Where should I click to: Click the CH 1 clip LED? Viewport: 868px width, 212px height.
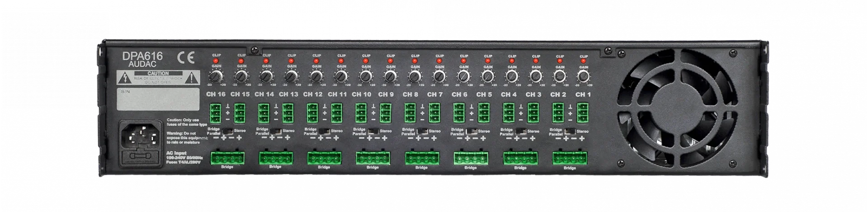coord(584,61)
